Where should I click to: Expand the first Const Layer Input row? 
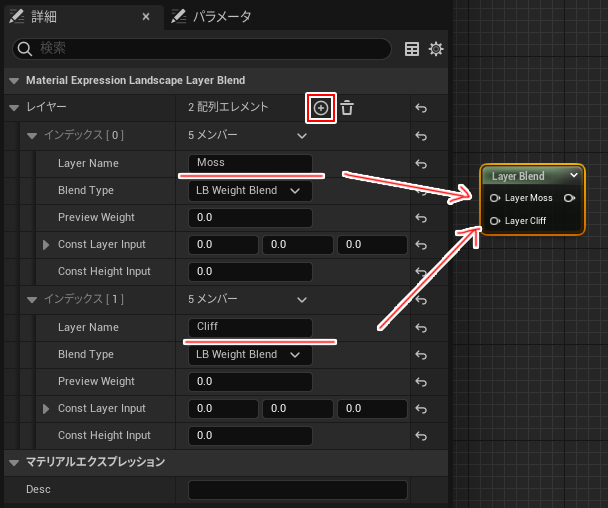46,245
